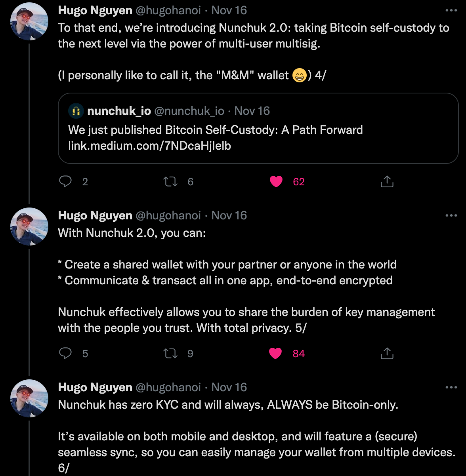
Task: Share the Nunchuk 2.0 announcement tweet
Action: click(x=387, y=181)
